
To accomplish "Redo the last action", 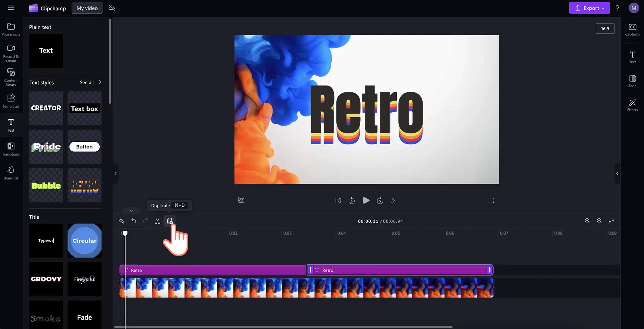I will coord(146,221).
